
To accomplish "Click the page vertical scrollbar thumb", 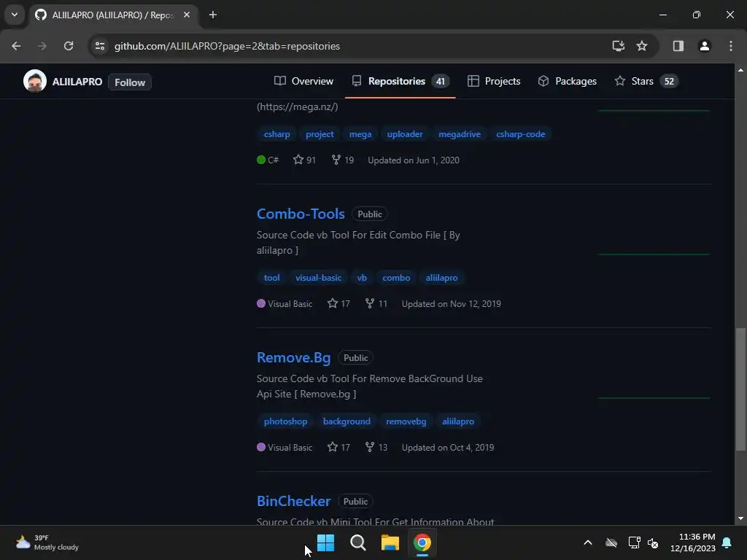I will [740, 389].
